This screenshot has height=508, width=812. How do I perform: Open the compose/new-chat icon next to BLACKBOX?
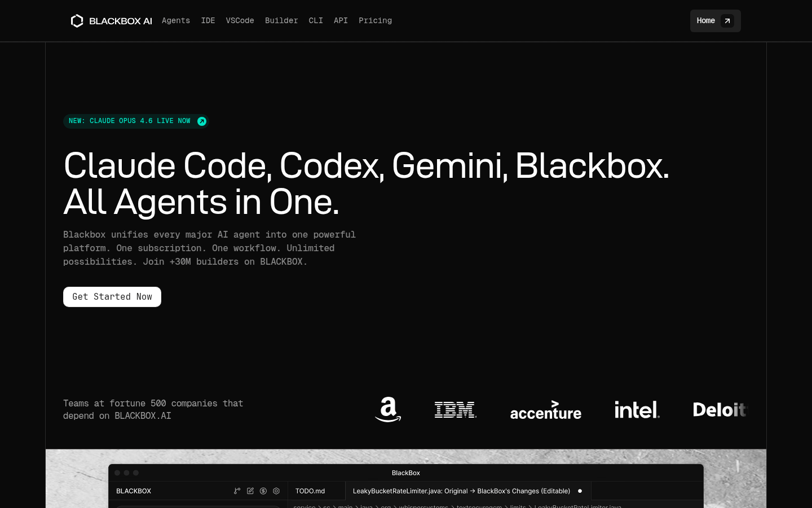click(250, 491)
